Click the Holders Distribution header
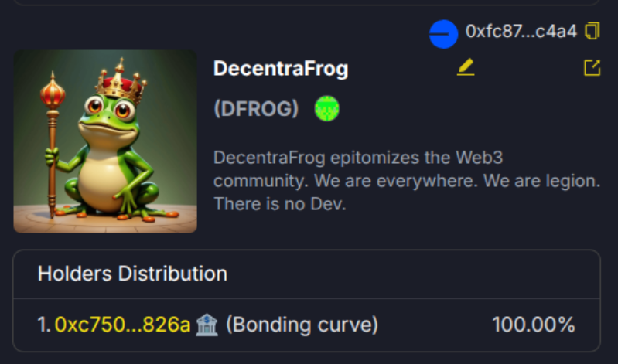 132,274
